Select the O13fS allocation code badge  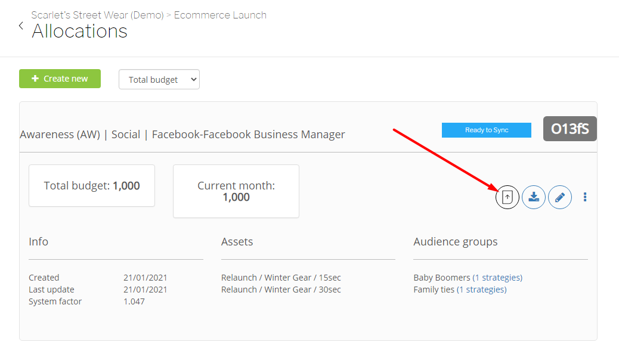click(570, 129)
